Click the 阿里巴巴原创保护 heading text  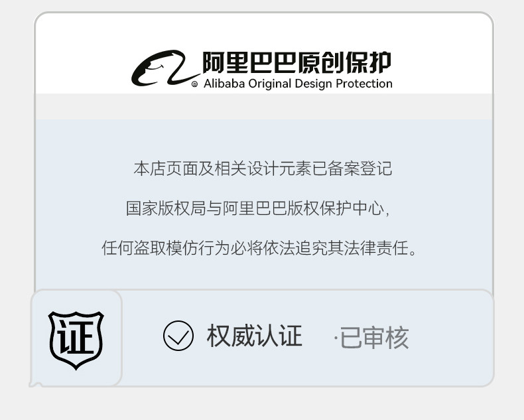(x=296, y=62)
